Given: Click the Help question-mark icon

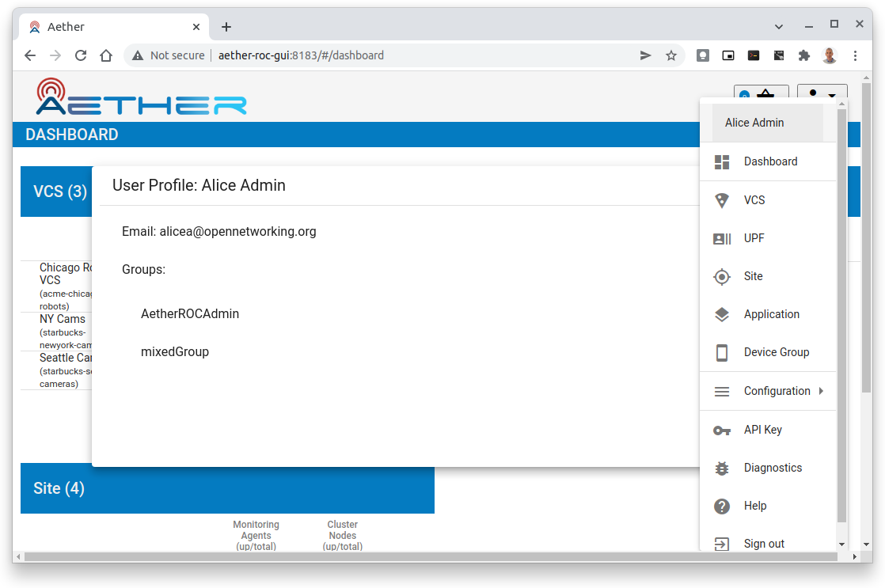Looking at the screenshot, I should (722, 506).
